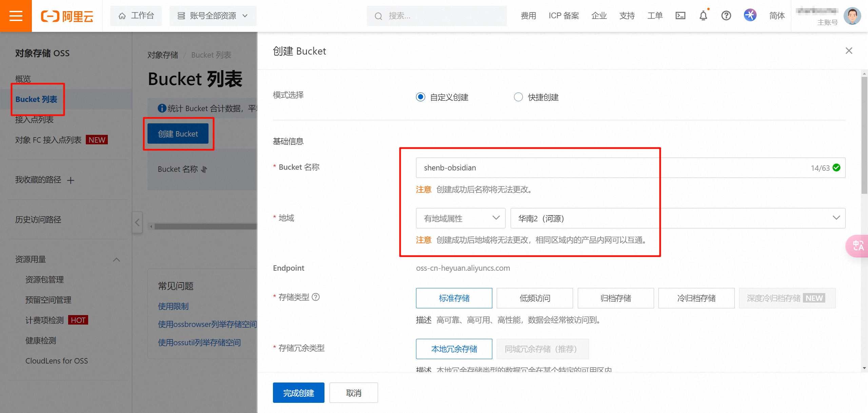Image resolution: width=868 pixels, height=413 pixels.
Task: Open the orange hamburger menu
Action: point(16,16)
